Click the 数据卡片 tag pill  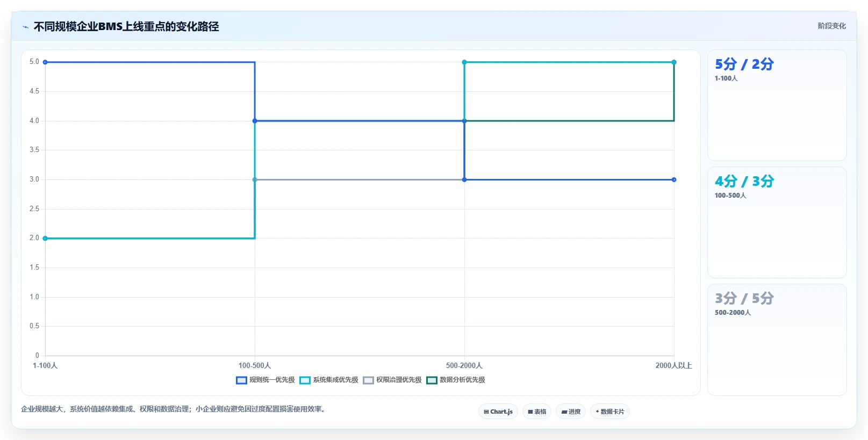pyautogui.click(x=610, y=412)
